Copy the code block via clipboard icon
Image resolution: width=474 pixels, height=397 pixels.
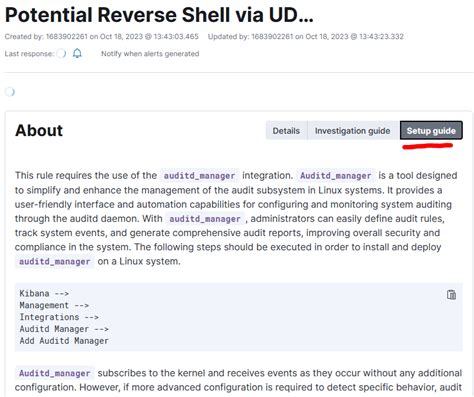pyautogui.click(x=451, y=295)
